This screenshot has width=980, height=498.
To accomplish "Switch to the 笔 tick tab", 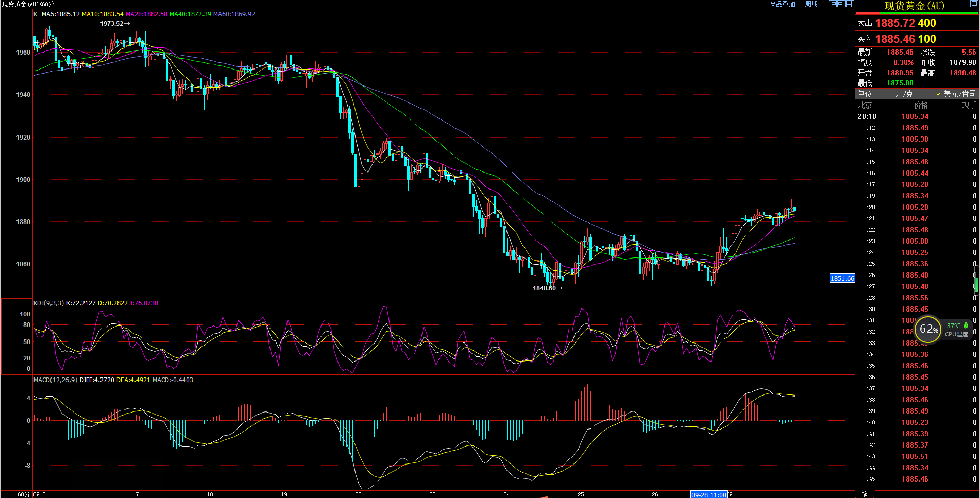I will click(x=865, y=494).
